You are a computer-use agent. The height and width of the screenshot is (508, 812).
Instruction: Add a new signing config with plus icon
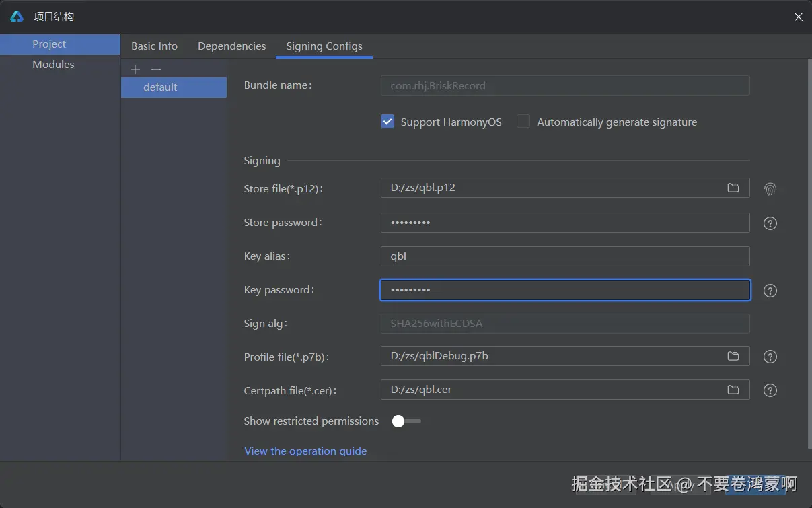pyautogui.click(x=135, y=69)
